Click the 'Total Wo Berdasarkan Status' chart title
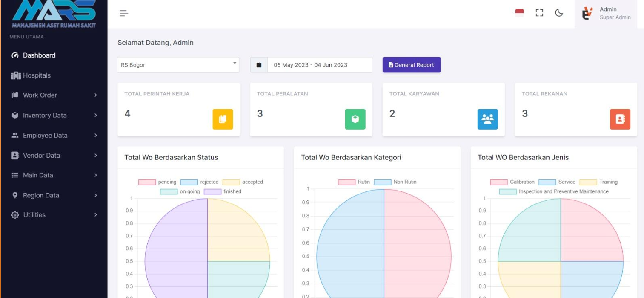644x298 pixels. coord(171,157)
